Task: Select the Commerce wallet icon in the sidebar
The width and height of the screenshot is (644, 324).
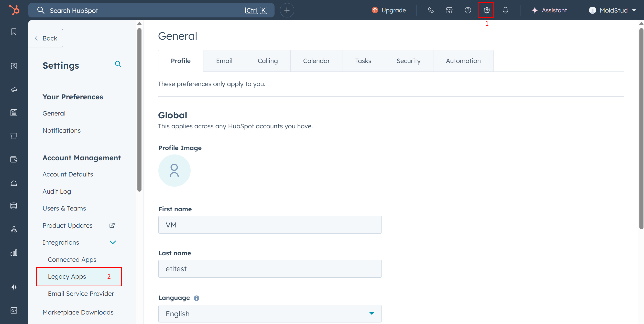Action: click(x=14, y=159)
